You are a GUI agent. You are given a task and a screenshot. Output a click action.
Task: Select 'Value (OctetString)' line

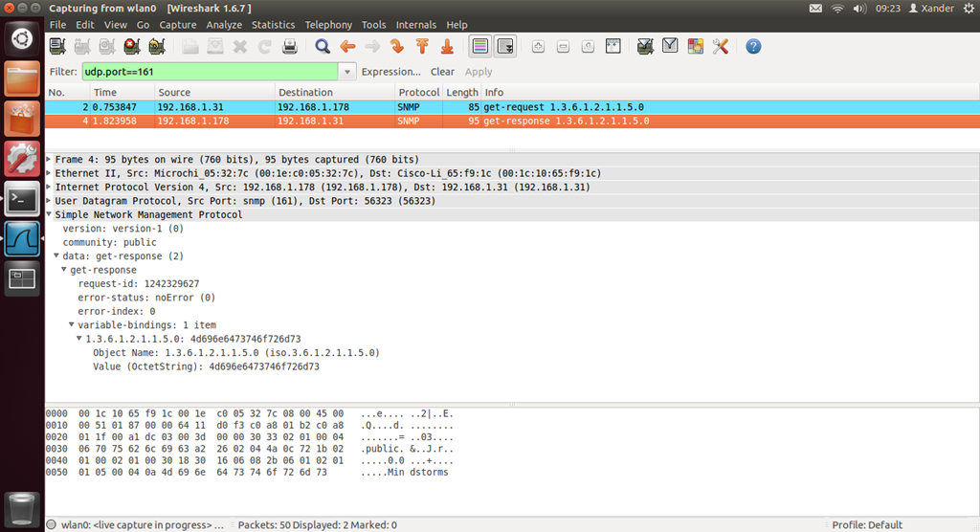click(x=206, y=366)
